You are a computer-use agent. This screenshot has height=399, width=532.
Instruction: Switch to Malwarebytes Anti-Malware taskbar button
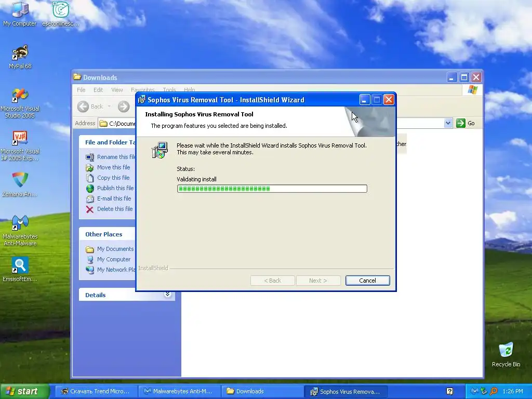coord(179,392)
